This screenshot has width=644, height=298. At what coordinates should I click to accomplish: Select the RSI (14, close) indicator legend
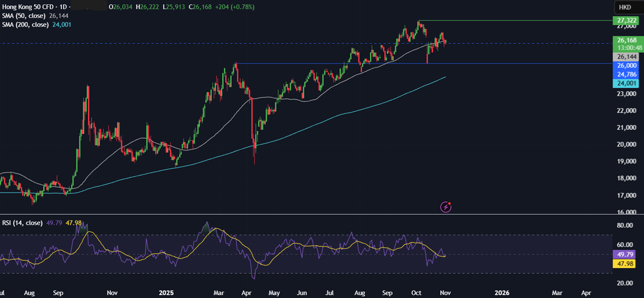coord(21,223)
